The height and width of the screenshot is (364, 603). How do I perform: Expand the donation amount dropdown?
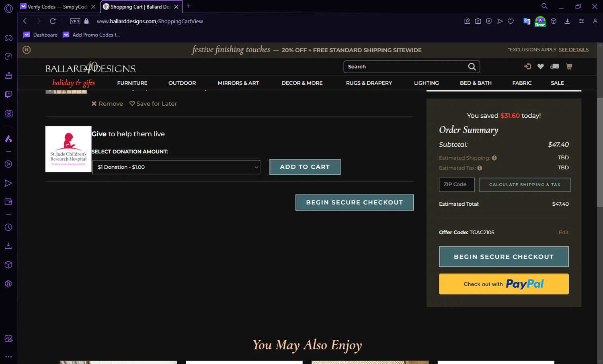(176, 167)
